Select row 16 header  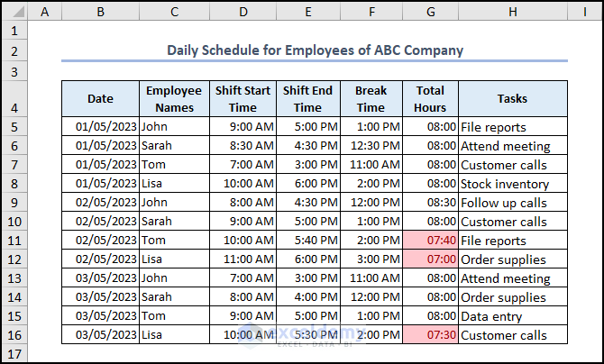(x=14, y=335)
